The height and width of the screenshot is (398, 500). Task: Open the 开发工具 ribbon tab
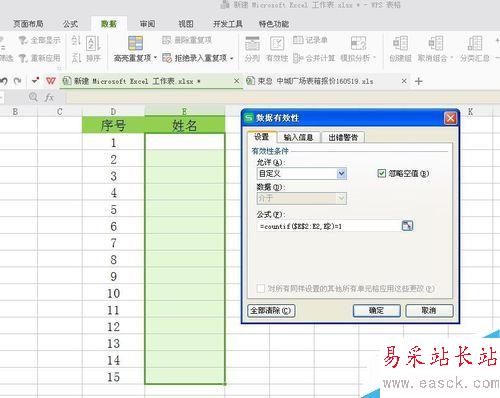click(228, 24)
